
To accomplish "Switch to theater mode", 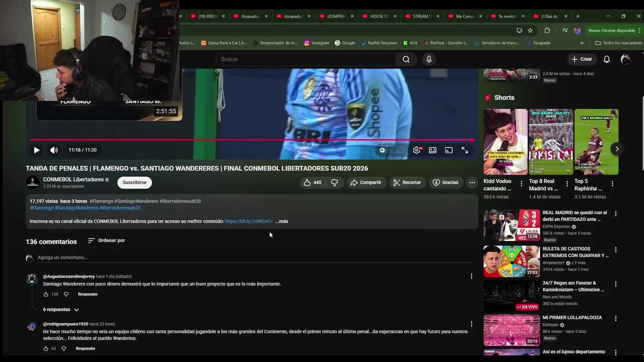I will (433, 150).
